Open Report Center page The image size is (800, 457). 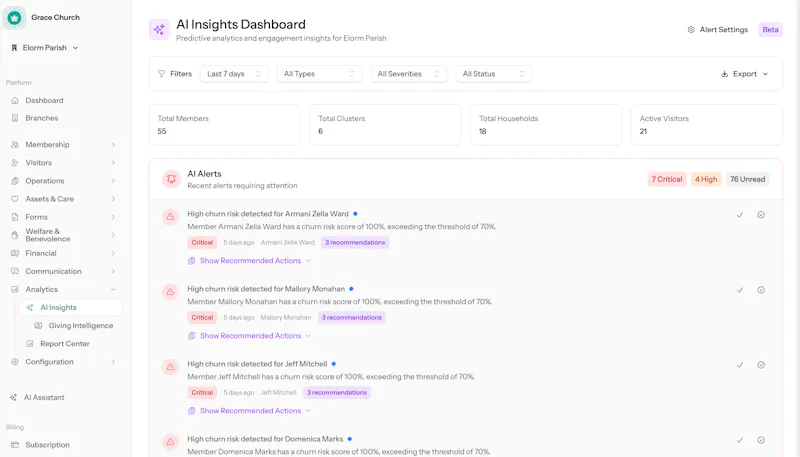[x=65, y=344]
